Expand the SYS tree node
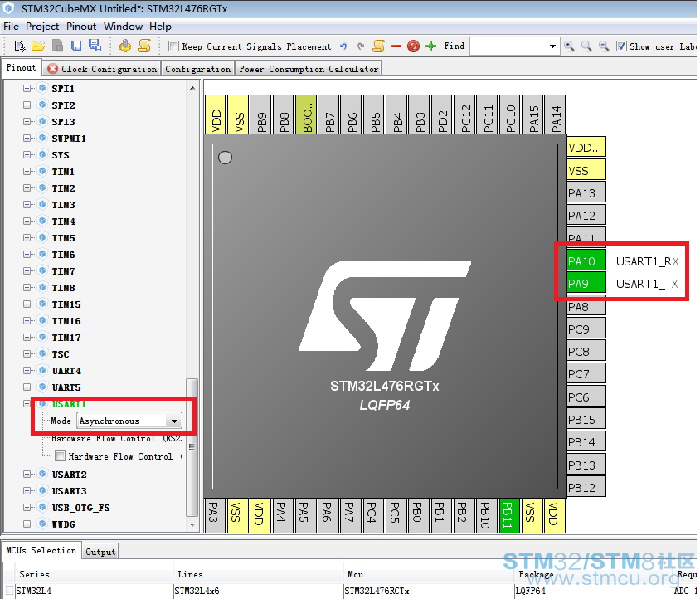This screenshot has height=599, width=700. click(x=27, y=155)
